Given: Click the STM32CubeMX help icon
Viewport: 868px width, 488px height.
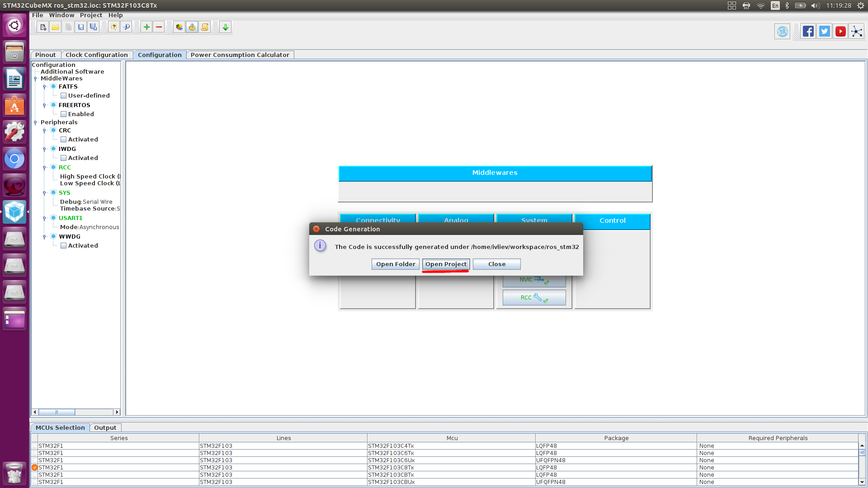Looking at the screenshot, I should coord(114,27).
